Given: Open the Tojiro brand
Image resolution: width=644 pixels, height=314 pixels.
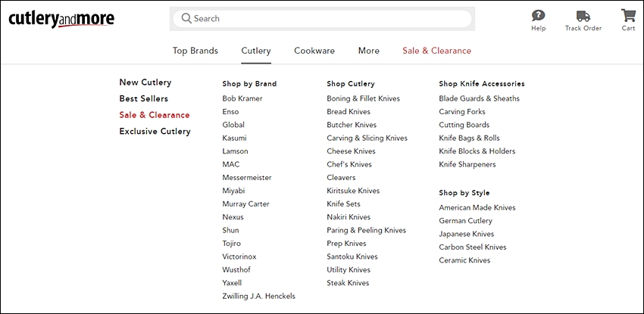Looking at the screenshot, I should coord(232,244).
